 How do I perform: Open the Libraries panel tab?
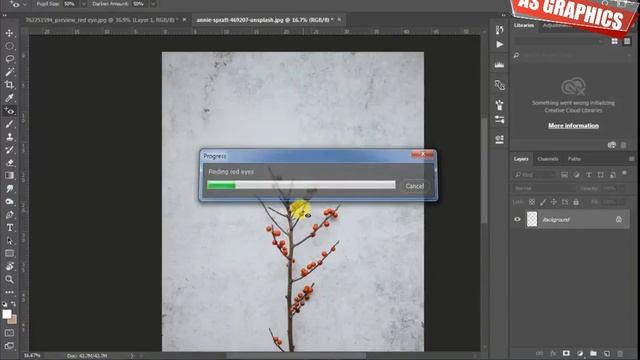[524, 25]
